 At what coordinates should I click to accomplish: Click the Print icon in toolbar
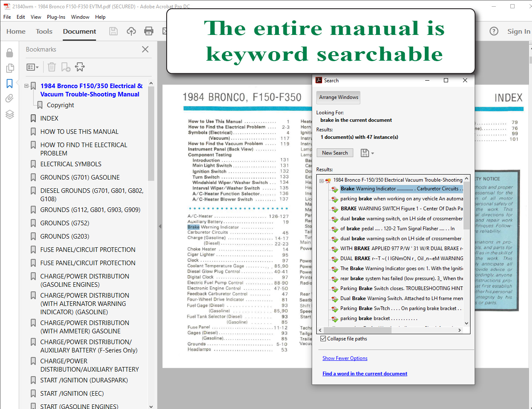pos(149,31)
